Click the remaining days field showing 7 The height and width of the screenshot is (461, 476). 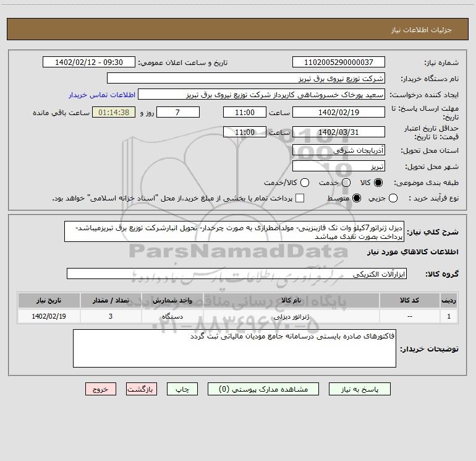coord(178,112)
